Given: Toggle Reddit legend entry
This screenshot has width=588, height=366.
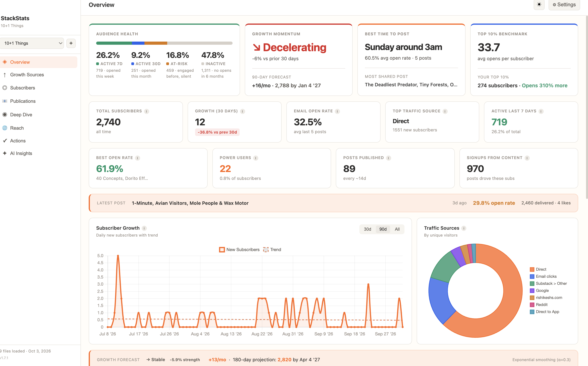Looking at the screenshot, I should coord(539,305).
